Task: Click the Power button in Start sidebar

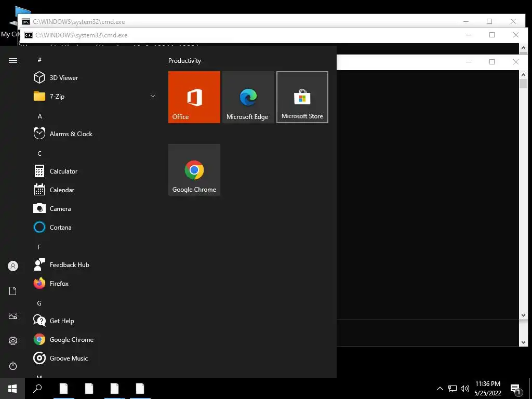Action: [13, 366]
